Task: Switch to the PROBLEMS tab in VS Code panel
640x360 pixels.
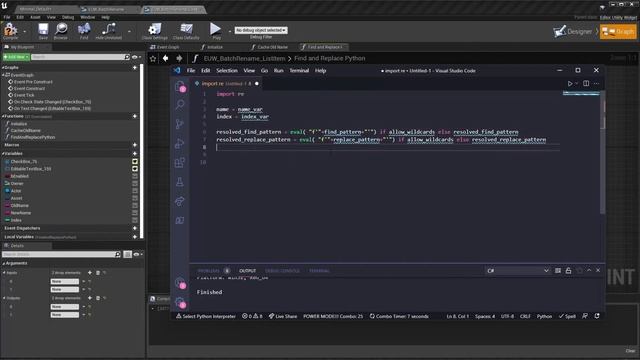Action: (x=209, y=271)
